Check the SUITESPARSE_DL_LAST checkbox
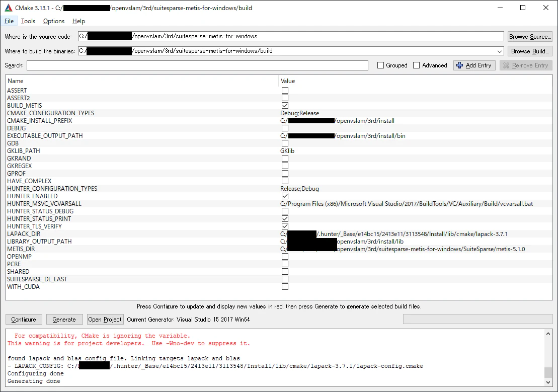Screen dimensions: 558x392 (285, 279)
